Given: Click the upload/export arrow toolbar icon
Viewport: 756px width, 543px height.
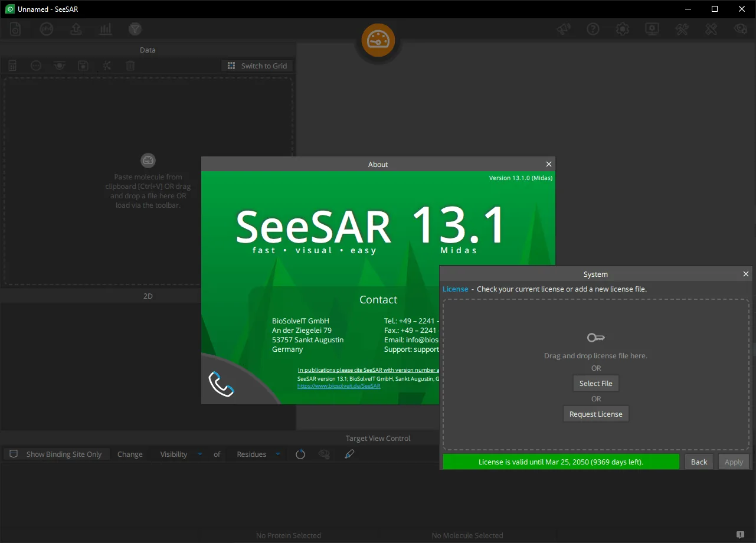Looking at the screenshot, I should click(76, 29).
